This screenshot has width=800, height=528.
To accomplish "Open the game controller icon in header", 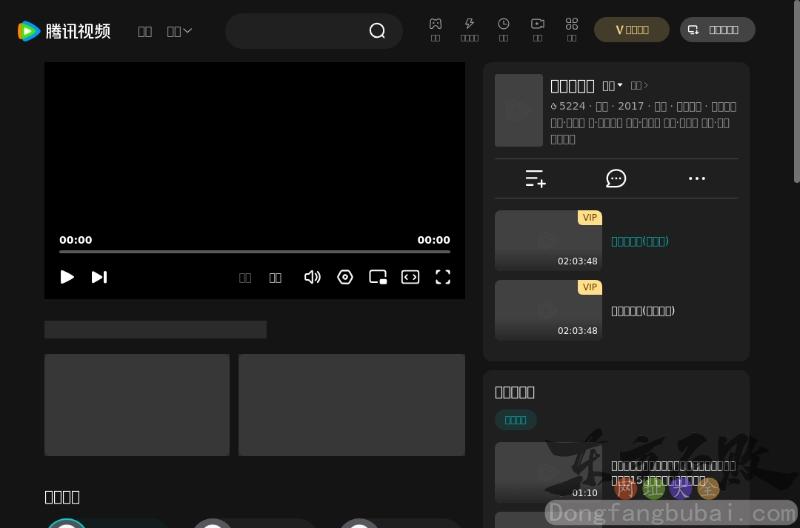I will [x=435, y=24].
